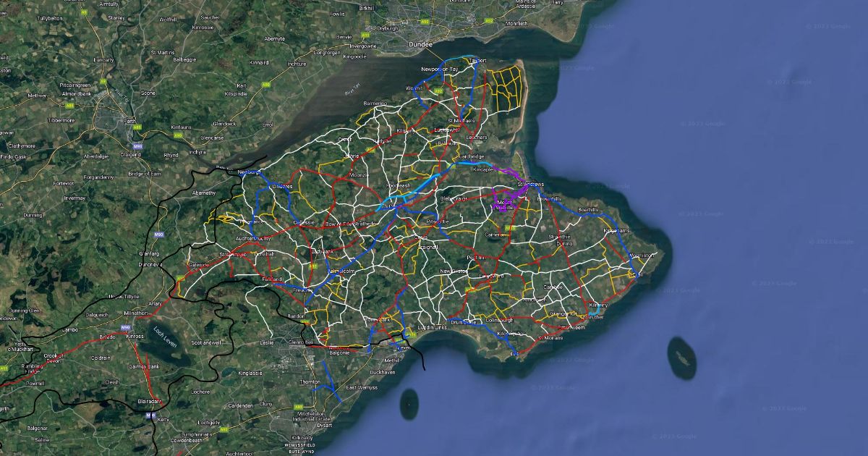868x456 pixels.
Task: Click the yellow grid of tracks near Tayport
Action: (x=506, y=84)
